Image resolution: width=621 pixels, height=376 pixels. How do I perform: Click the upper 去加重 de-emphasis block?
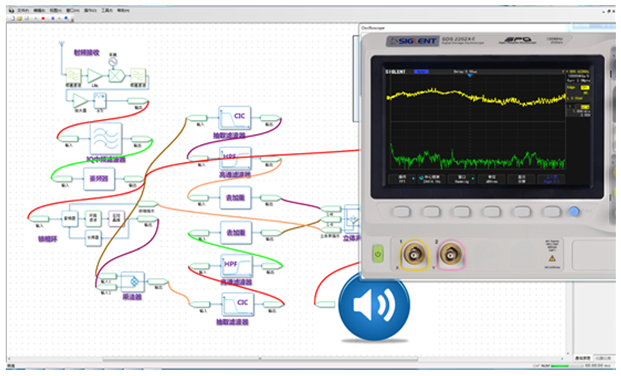[x=235, y=197]
